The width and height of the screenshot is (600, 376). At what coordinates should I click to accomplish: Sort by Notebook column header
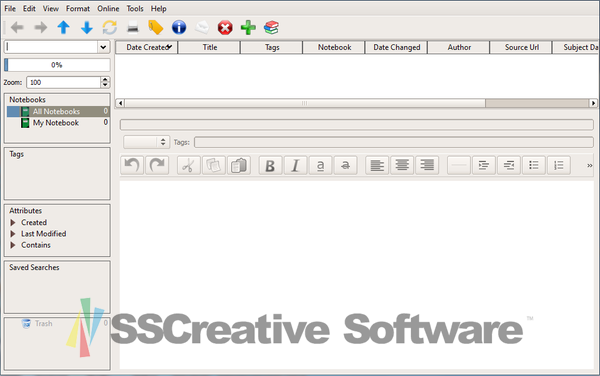(334, 47)
